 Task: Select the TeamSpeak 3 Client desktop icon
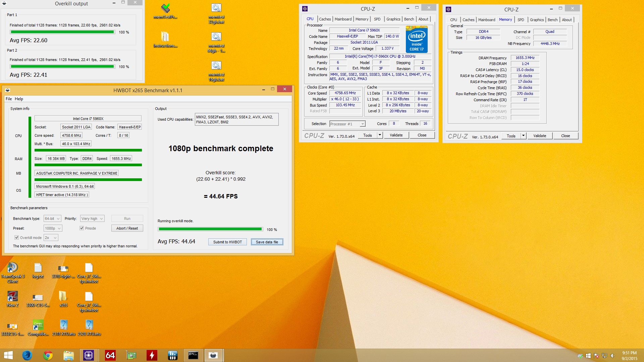point(13,273)
